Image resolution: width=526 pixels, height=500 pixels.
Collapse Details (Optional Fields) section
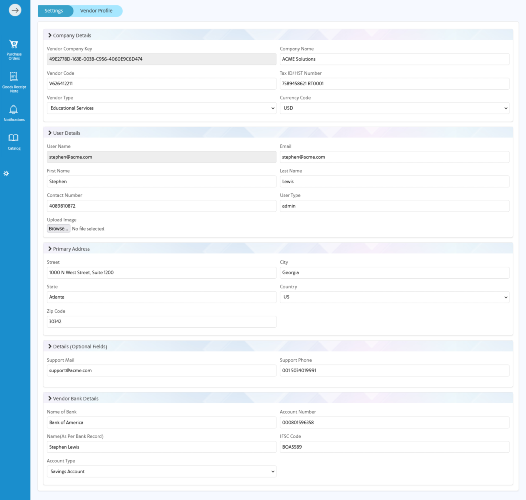tap(278, 346)
